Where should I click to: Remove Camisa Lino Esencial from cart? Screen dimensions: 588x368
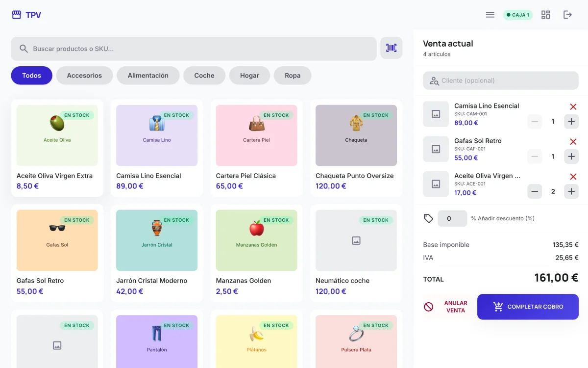pos(573,106)
